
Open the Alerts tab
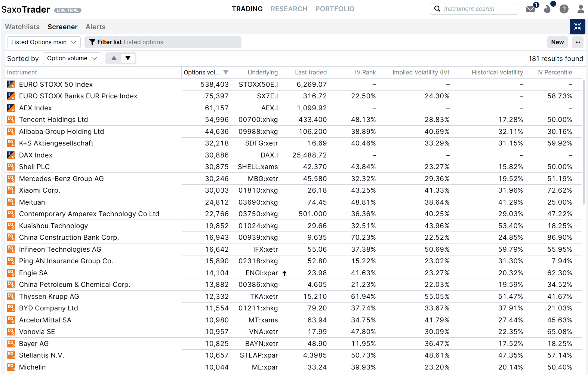pos(96,27)
